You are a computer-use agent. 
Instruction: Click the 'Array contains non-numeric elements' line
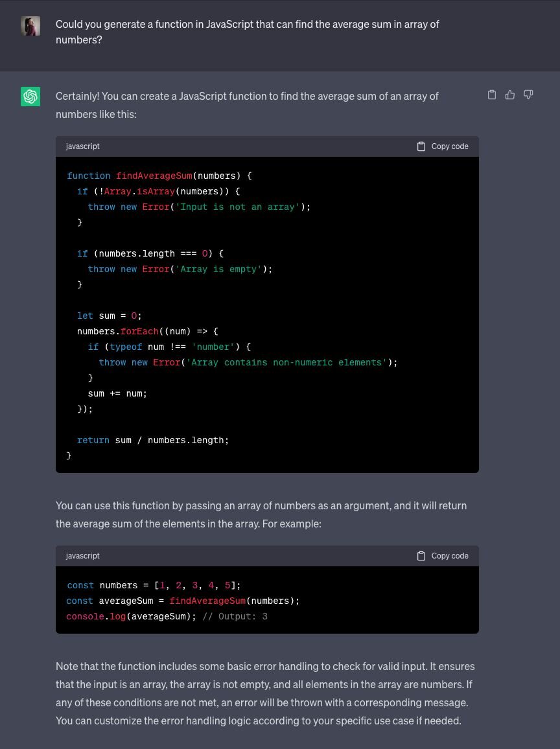[x=248, y=362]
